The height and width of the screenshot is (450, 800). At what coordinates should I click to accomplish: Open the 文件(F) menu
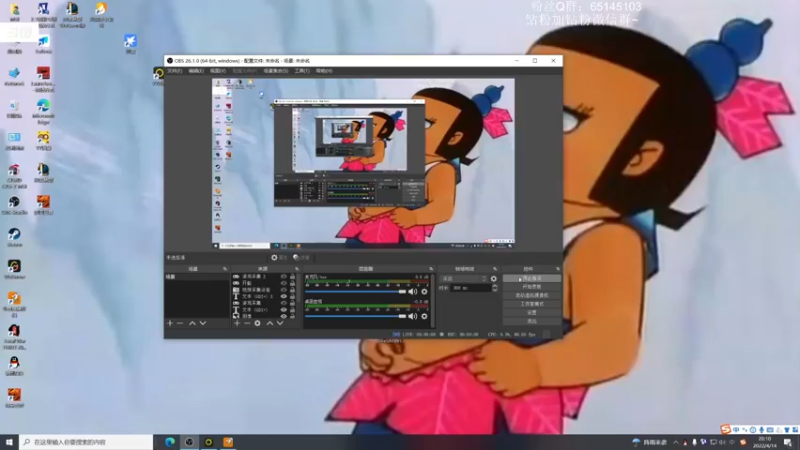point(174,71)
